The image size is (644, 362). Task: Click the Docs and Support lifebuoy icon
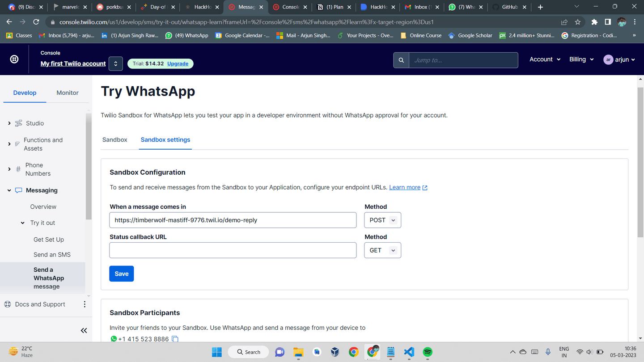tap(8, 304)
